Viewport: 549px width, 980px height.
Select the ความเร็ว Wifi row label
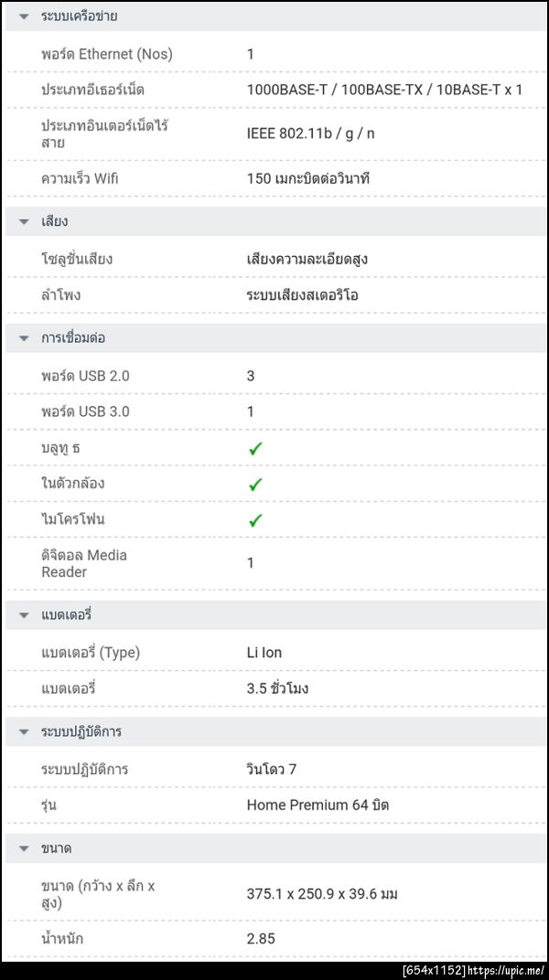pos(80,178)
